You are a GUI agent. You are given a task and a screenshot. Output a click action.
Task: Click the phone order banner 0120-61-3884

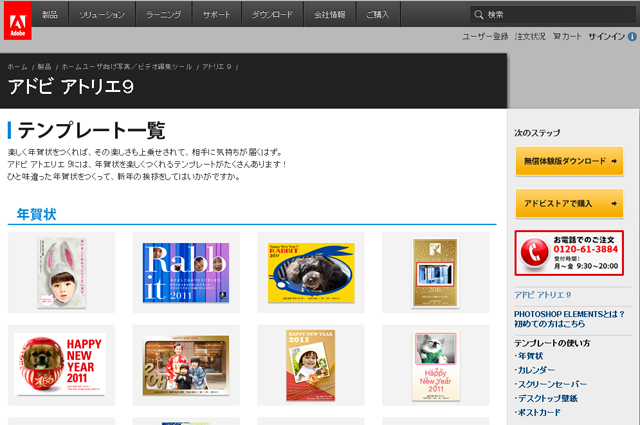point(569,253)
